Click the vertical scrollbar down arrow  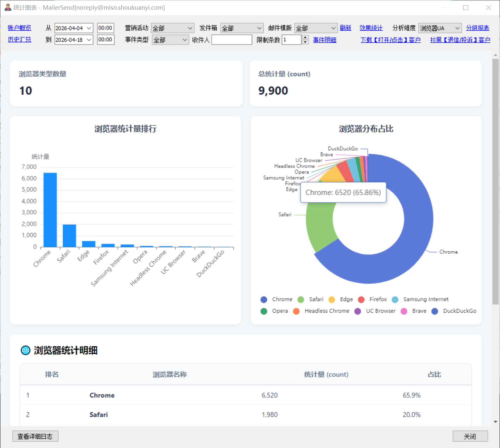(495, 422)
